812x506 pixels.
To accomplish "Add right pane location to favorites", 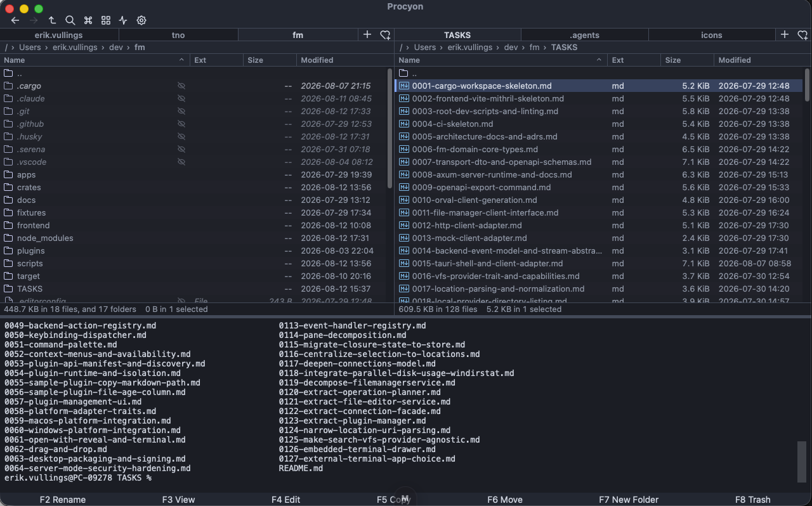I will 802,35.
